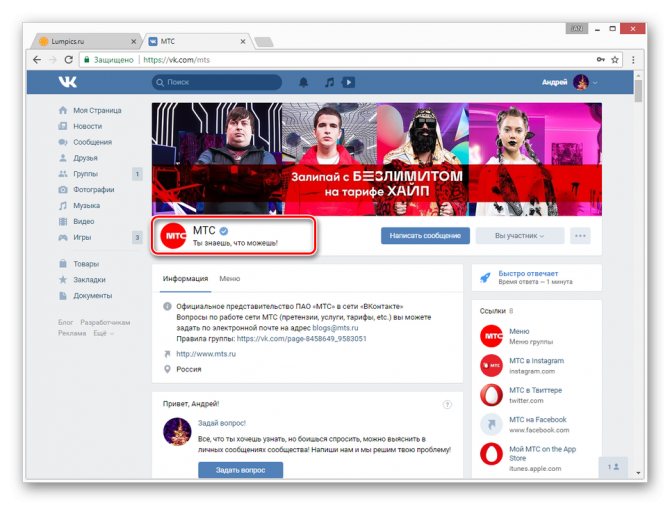670x505 pixels.
Task: Click the Написать сообщение button
Action: 425,236
